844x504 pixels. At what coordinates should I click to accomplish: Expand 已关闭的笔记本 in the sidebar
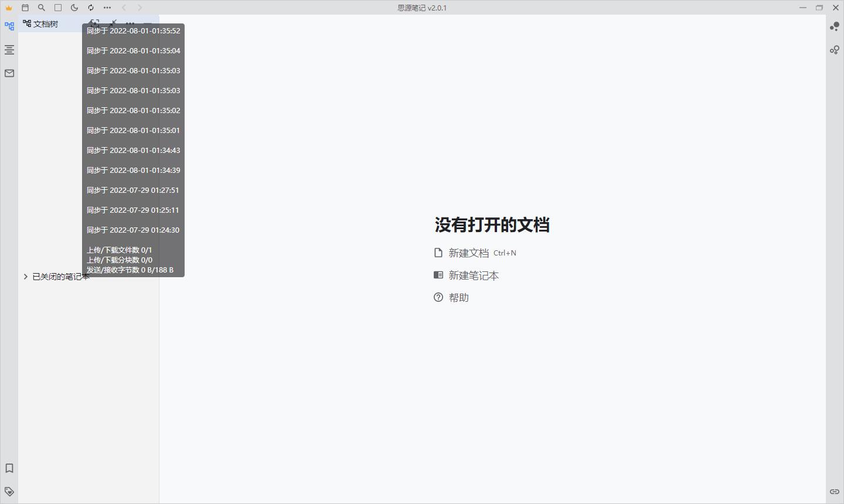[x=25, y=277]
